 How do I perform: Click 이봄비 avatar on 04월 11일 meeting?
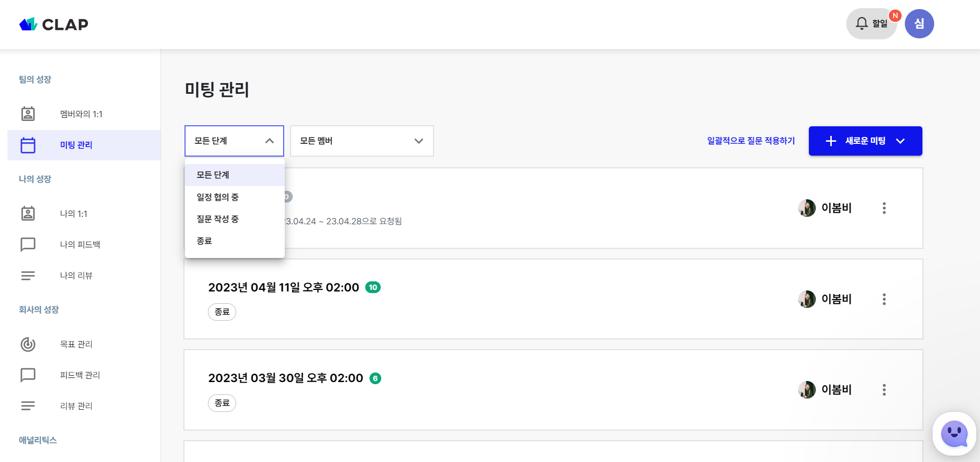click(x=807, y=299)
